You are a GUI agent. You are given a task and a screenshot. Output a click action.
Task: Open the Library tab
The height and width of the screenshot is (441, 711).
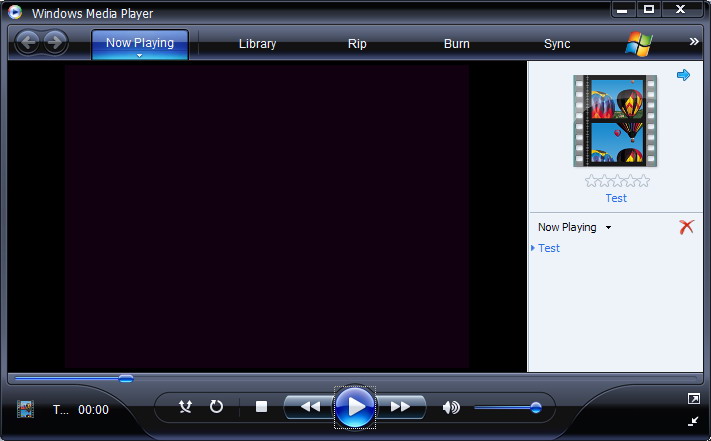[257, 44]
